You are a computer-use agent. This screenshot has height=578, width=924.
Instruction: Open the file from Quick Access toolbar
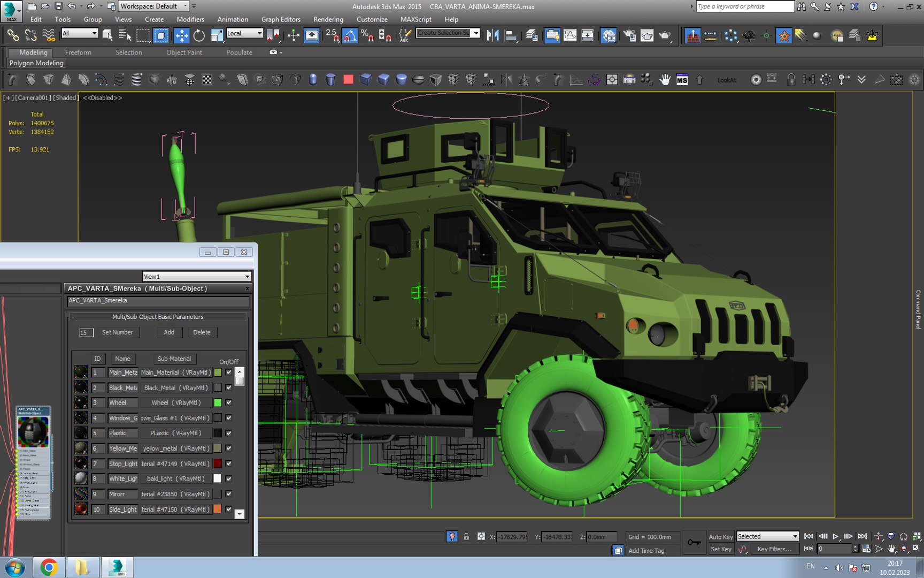[x=45, y=6]
